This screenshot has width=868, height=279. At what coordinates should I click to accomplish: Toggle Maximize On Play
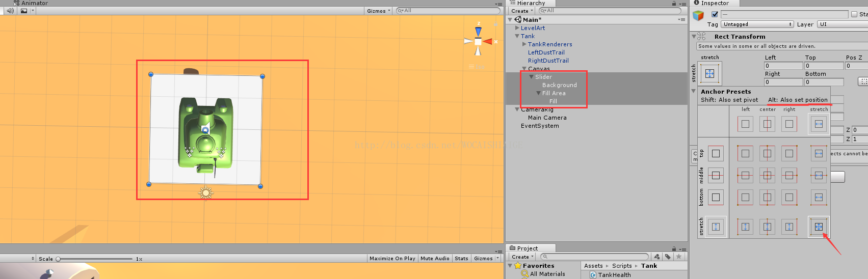(392, 259)
